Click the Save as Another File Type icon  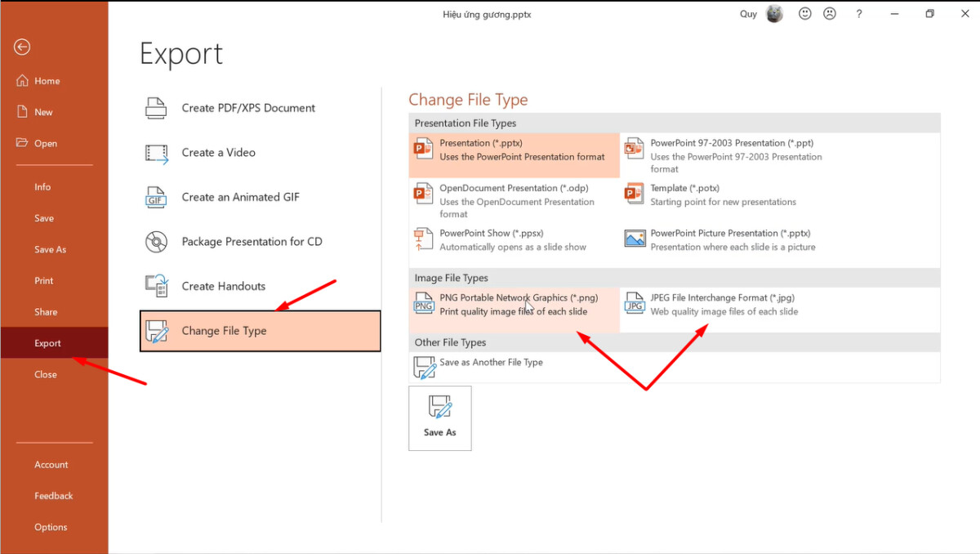click(425, 368)
